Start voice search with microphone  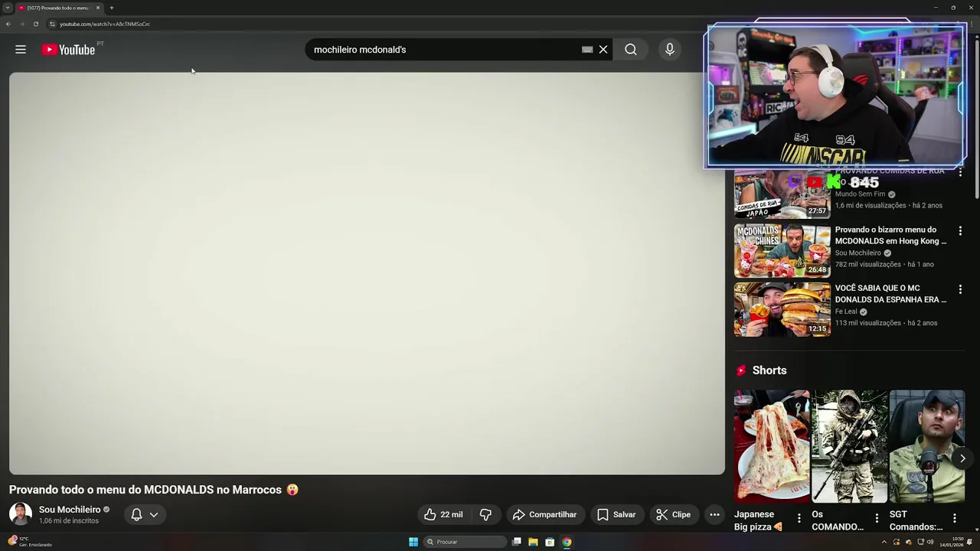670,50
